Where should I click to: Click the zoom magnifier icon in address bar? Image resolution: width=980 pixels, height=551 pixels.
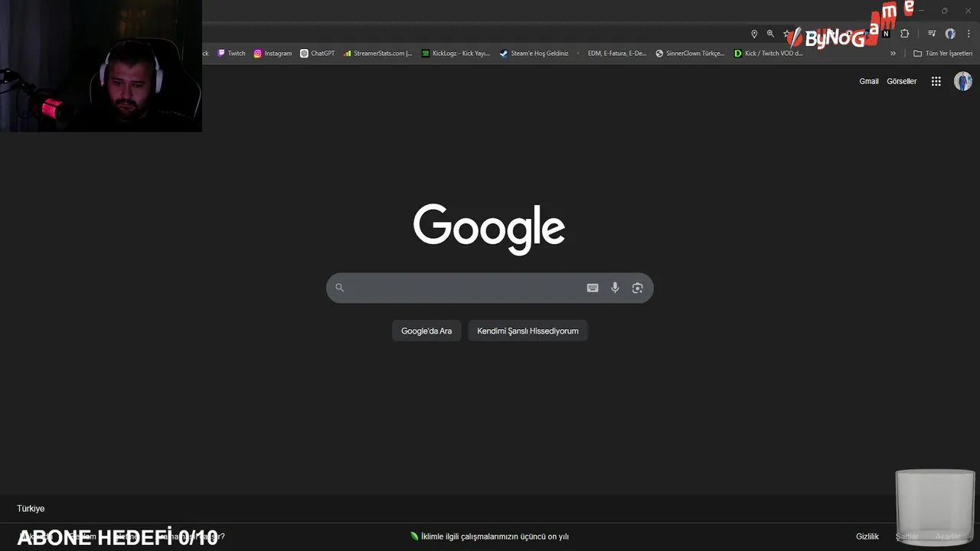(770, 34)
